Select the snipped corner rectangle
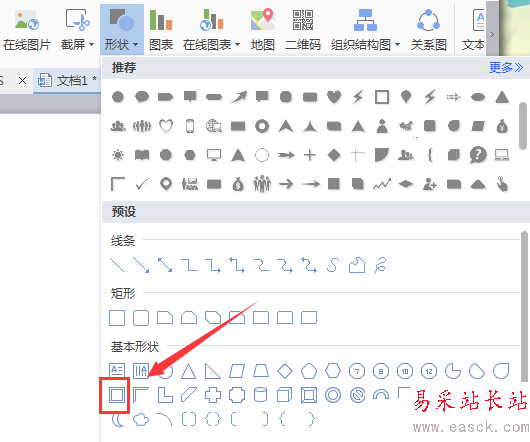Image resolution: width=530 pixels, height=442 pixels. coord(165,318)
